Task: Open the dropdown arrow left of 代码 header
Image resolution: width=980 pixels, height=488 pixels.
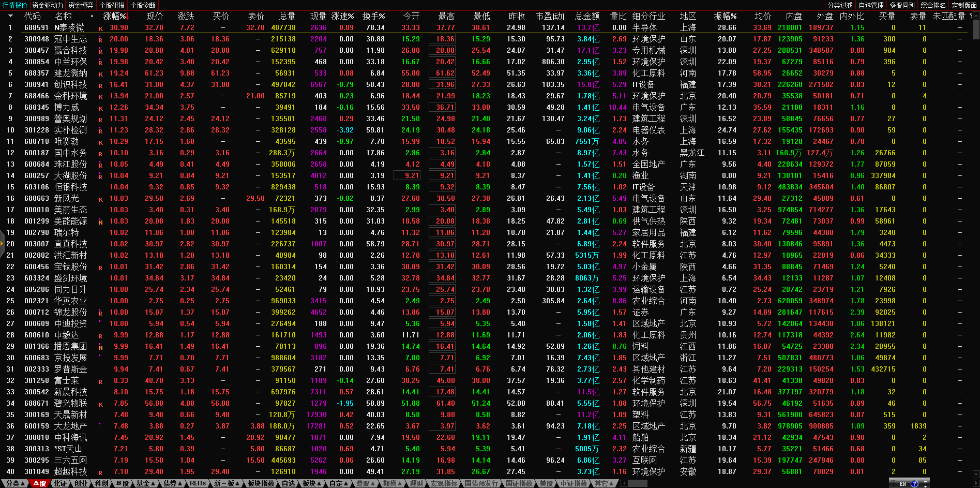Action: point(10,16)
